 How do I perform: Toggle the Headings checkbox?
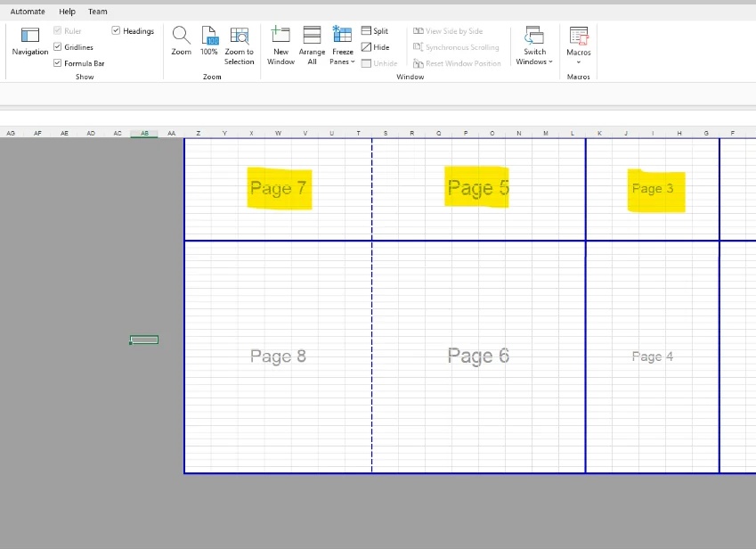point(116,31)
